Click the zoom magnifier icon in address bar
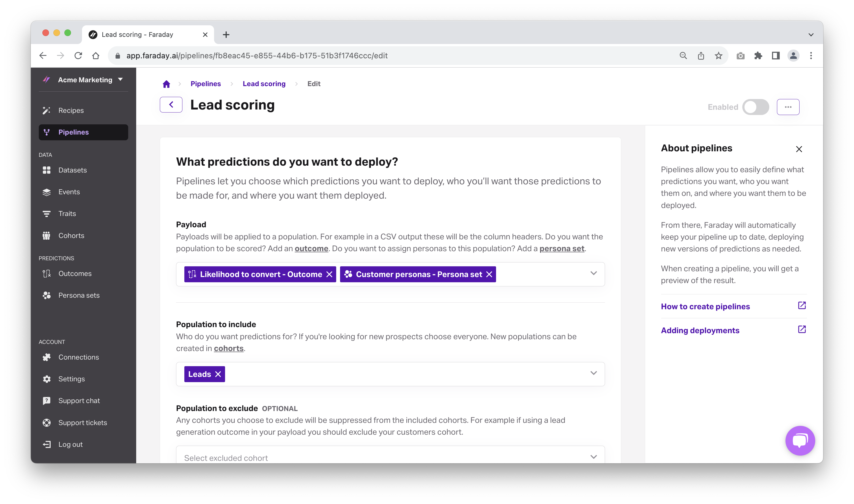The height and width of the screenshot is (504, 854). (x=683, y=56)
